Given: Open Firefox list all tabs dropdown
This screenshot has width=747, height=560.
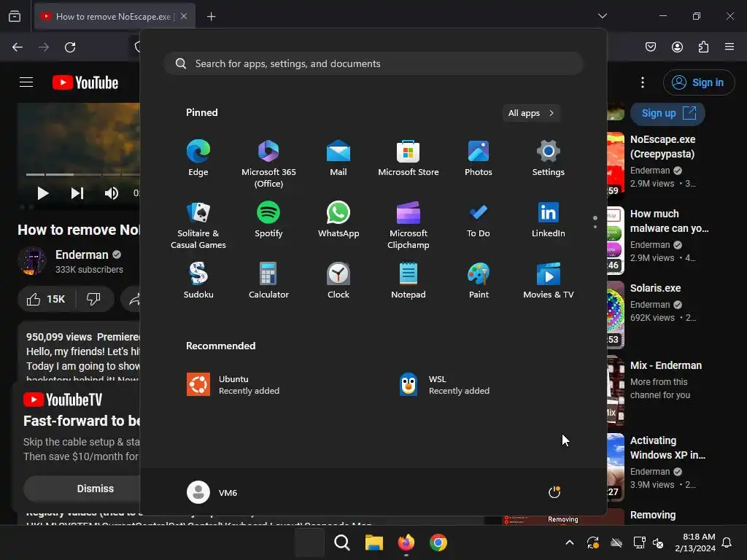Looking at the screenshot, I should click(x=602, y=16).
